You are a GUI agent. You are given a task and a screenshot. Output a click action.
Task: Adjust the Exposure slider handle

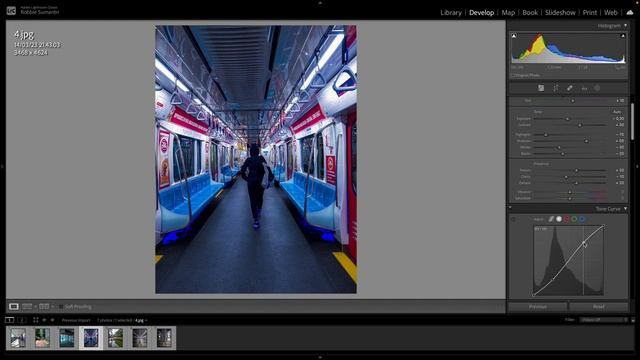click(x=567, y=119)
